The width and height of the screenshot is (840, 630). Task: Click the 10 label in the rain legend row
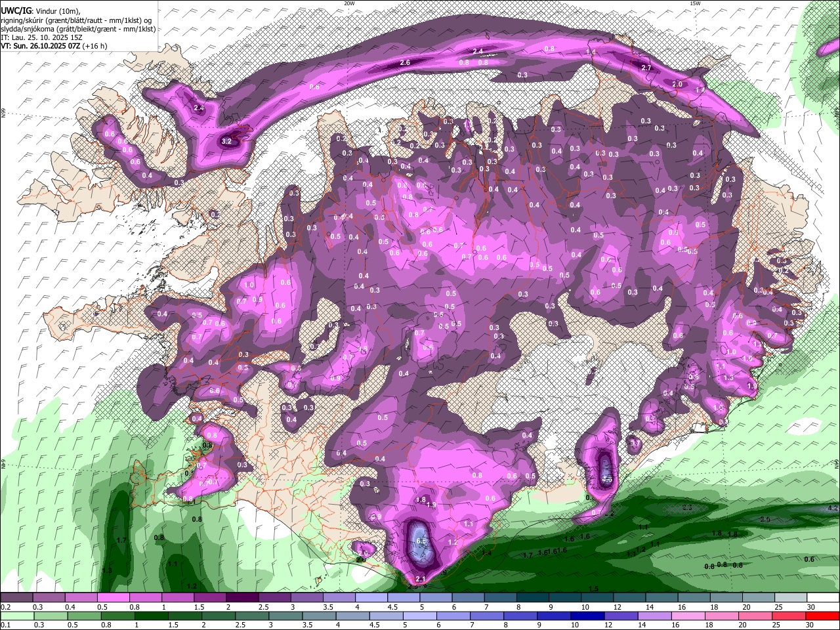pos(575,625)
